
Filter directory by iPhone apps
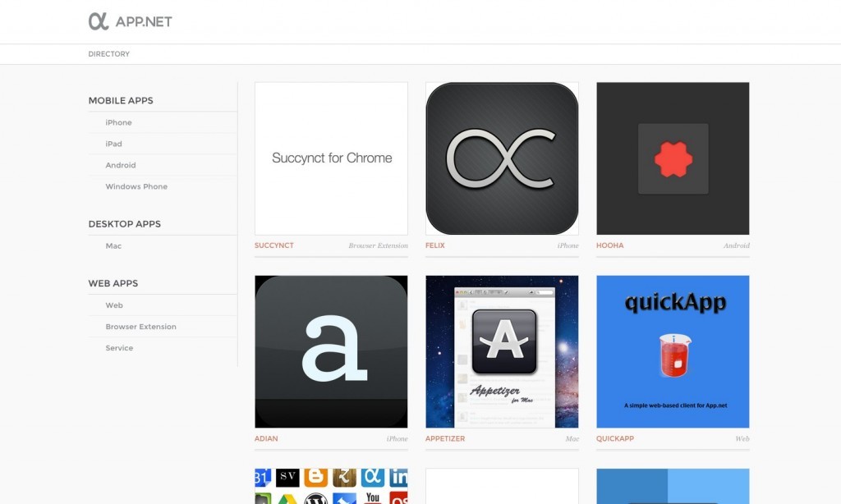point(118,123)
